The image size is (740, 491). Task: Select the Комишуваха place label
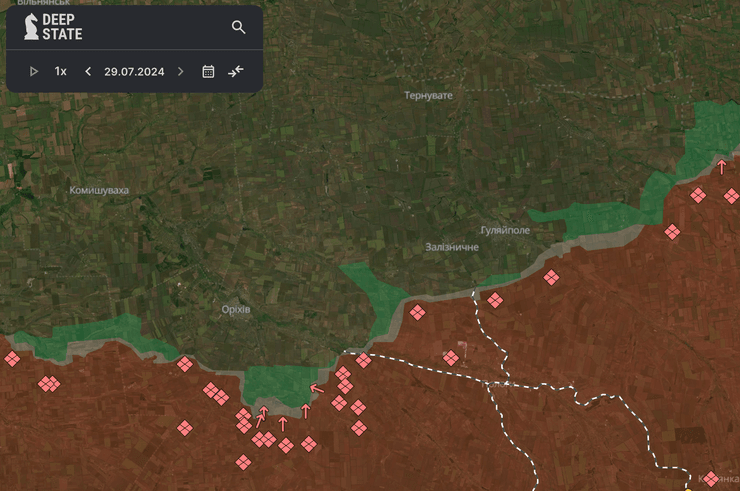coord(99,190)
